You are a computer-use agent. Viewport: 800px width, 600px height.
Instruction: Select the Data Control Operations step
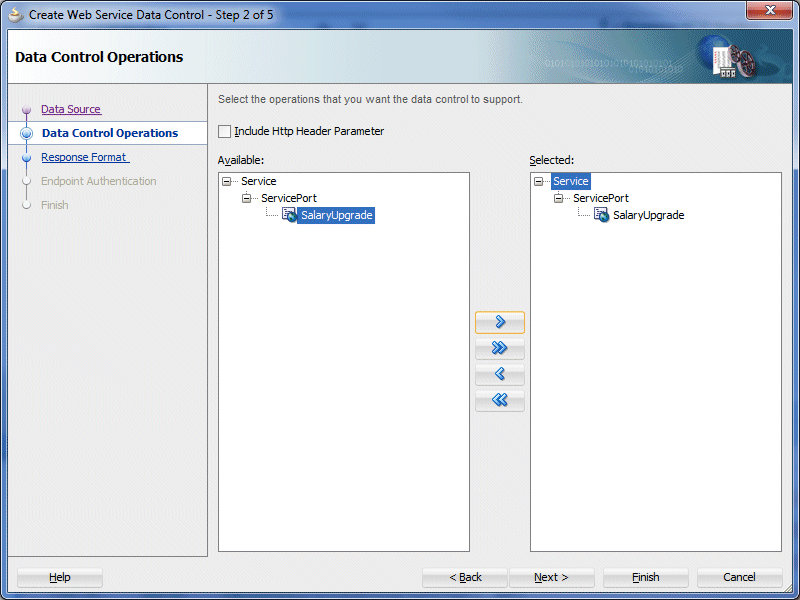coord(110,133)
